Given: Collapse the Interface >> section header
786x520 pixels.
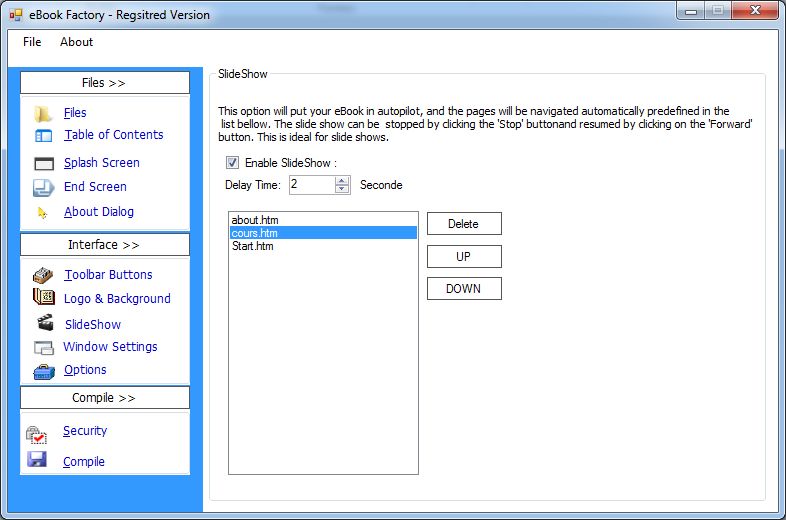Looking at the screenshot, I should click(x=105, y=245).
